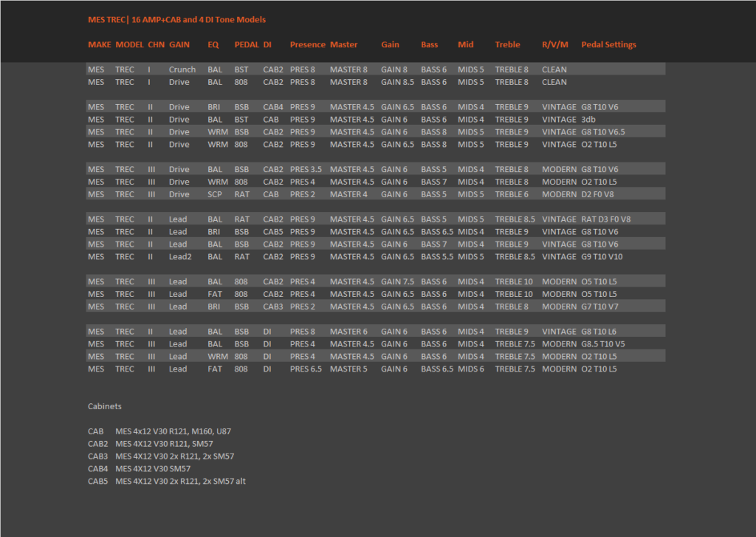756x537 pixels.
Task: Click the Bass column header
Action: coord(429,44)
